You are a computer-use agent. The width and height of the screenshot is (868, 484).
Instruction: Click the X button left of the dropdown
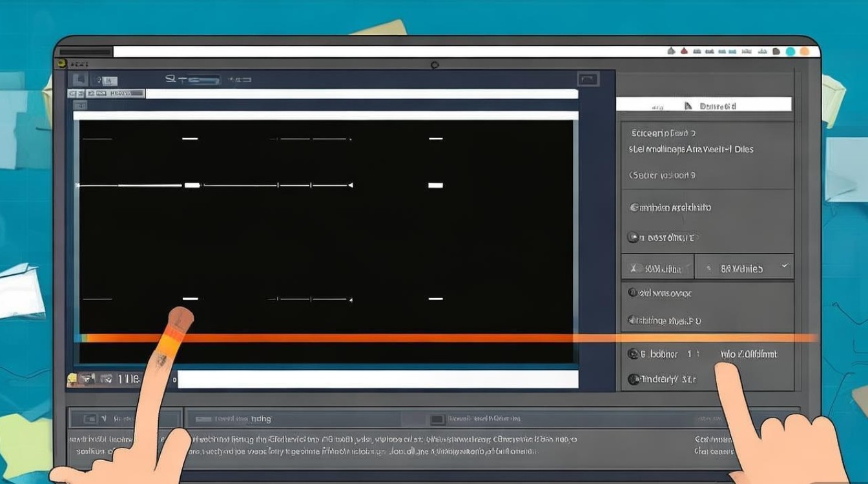pos(657,267)
